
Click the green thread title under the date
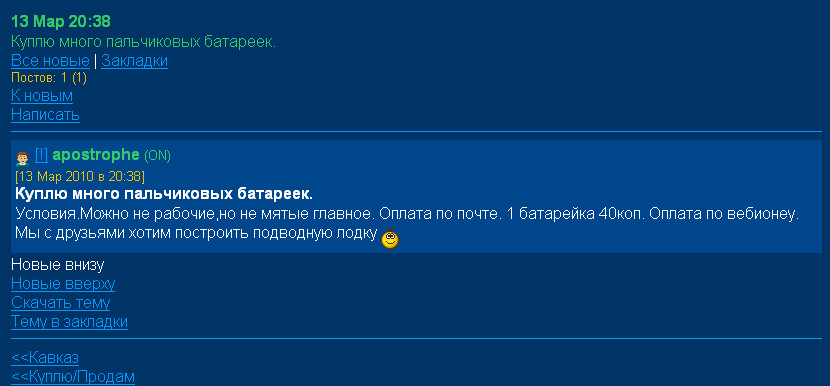[143, 42]
